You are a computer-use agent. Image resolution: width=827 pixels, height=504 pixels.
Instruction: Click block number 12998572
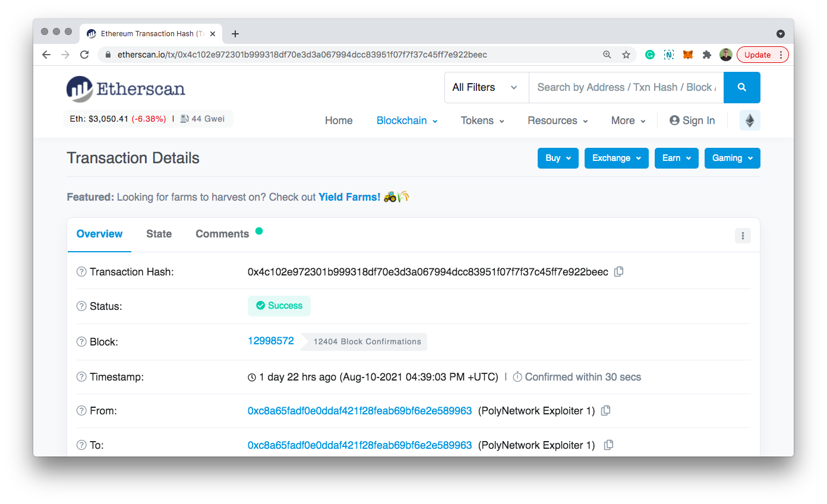pos(271,341)
